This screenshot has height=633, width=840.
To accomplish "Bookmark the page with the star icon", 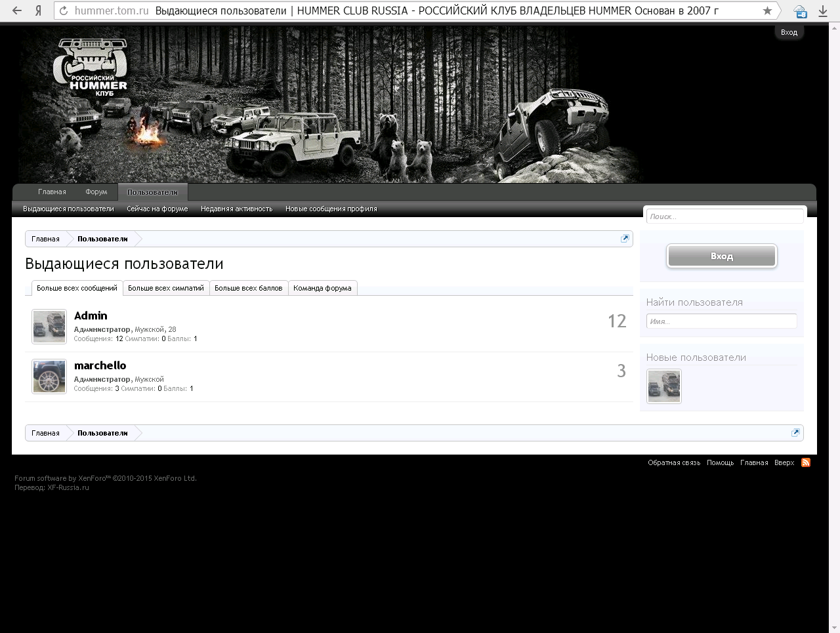I will [x=767, y=10].
